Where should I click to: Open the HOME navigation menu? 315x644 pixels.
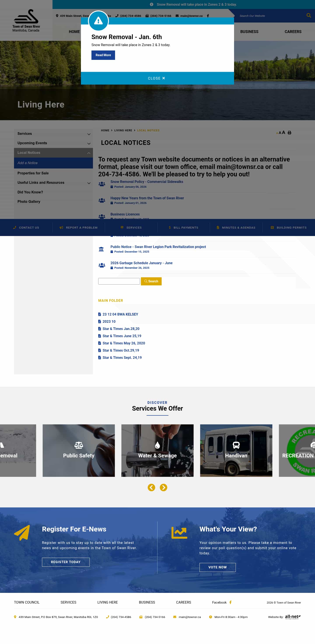(74, 32)
